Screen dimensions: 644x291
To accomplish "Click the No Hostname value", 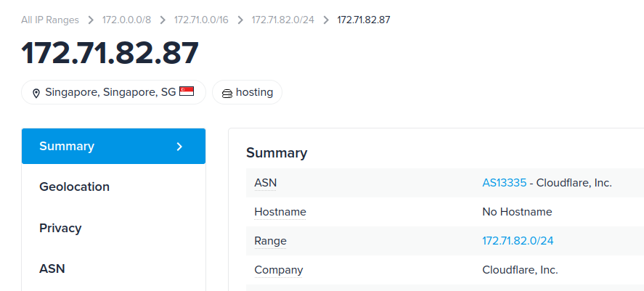I will [517, 212].
